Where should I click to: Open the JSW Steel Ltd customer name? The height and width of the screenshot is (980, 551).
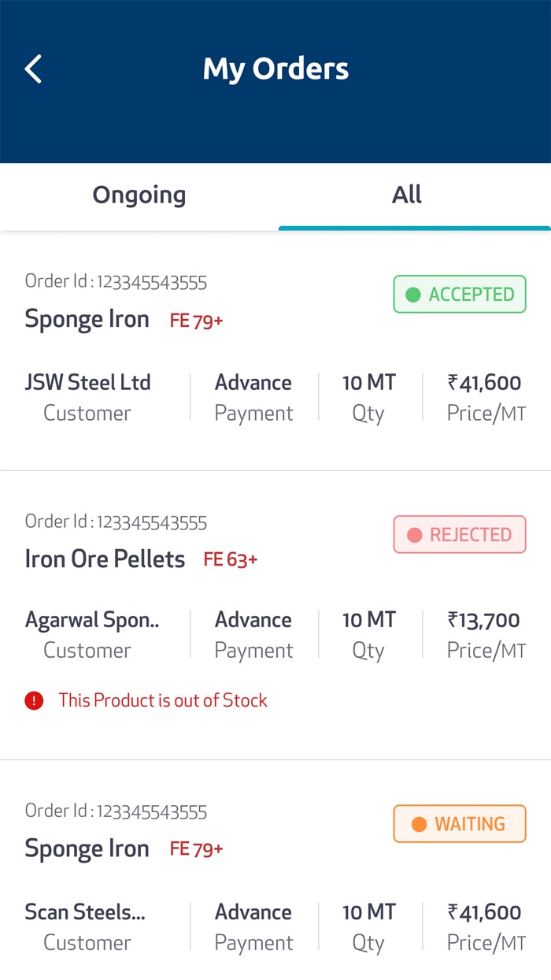87,383
